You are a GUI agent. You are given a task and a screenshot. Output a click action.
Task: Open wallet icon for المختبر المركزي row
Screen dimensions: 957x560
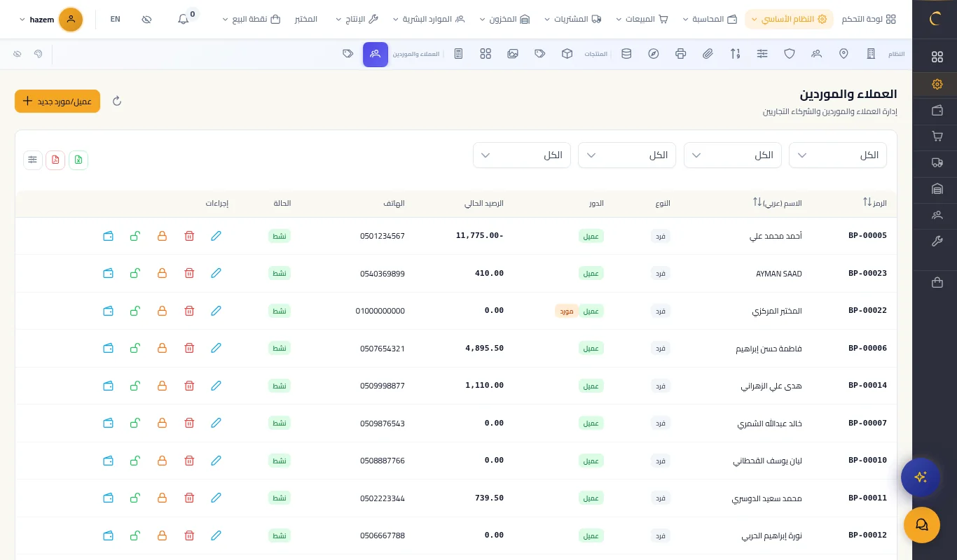point(108,311)
